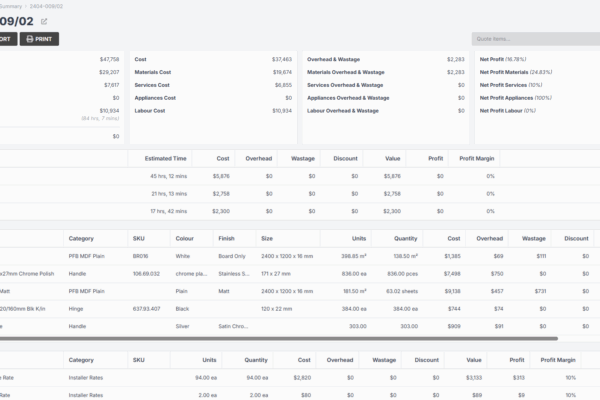The width and height of the screenshot is (600, 400).
Task: Click the edit icon beside the quote title
Action: [x=44, y=20]
